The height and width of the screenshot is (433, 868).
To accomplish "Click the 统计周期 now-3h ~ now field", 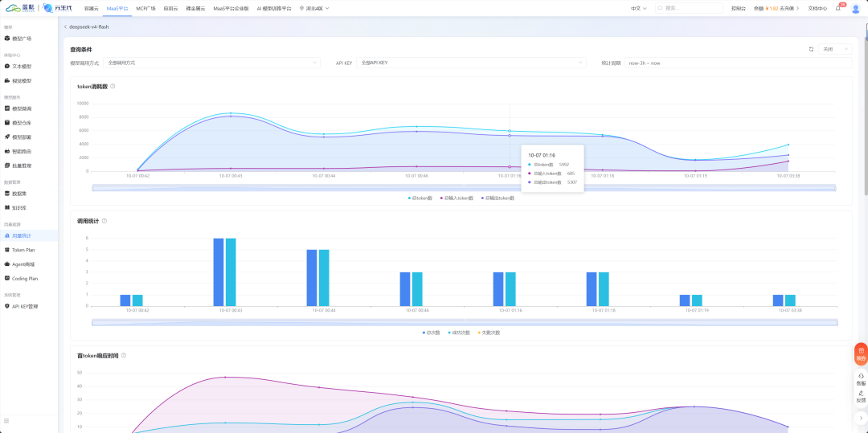I will coord(738,63).
